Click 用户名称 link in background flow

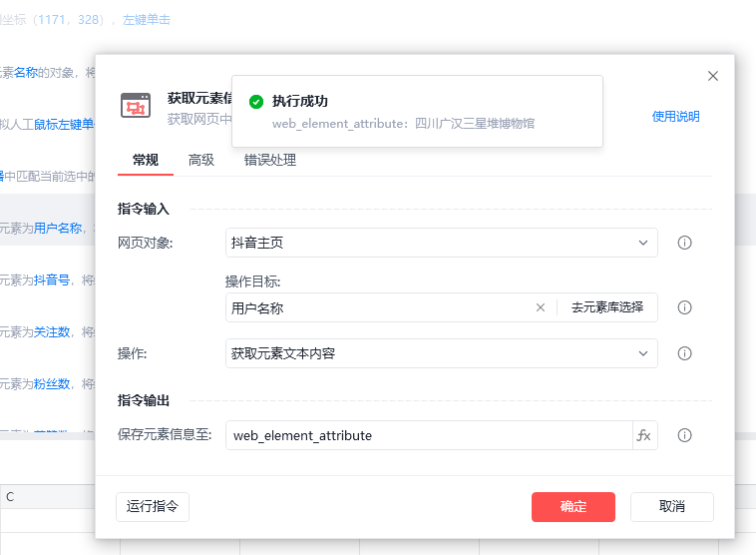[x=58, y=229]
